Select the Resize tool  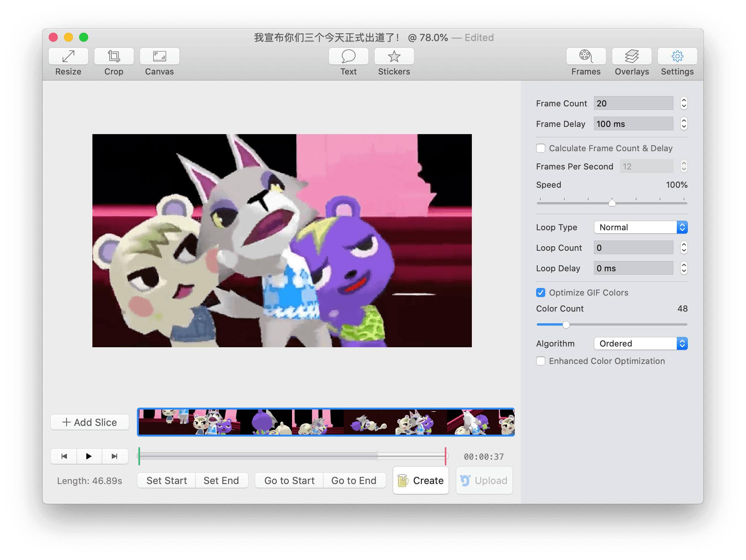(x=68, y=62)
